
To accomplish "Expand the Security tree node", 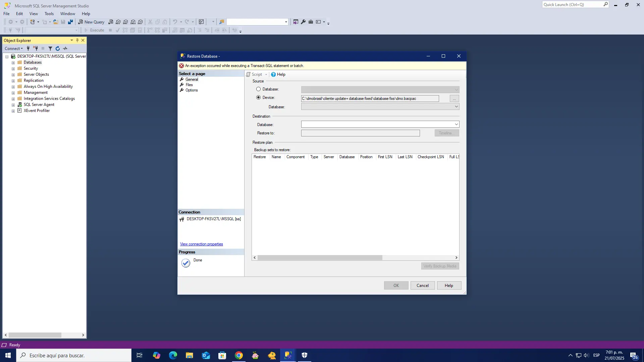I will pyautogui.click(x=13, y=69).
